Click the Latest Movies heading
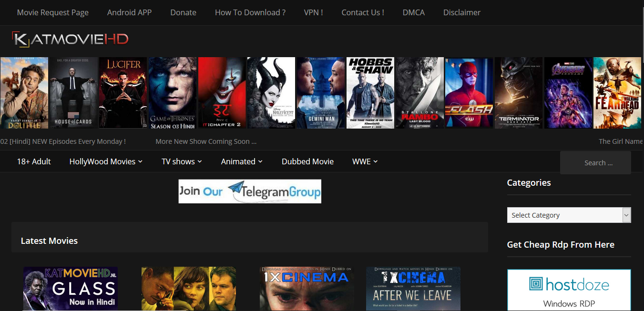 pyautogui.click(x=49, y=241)
